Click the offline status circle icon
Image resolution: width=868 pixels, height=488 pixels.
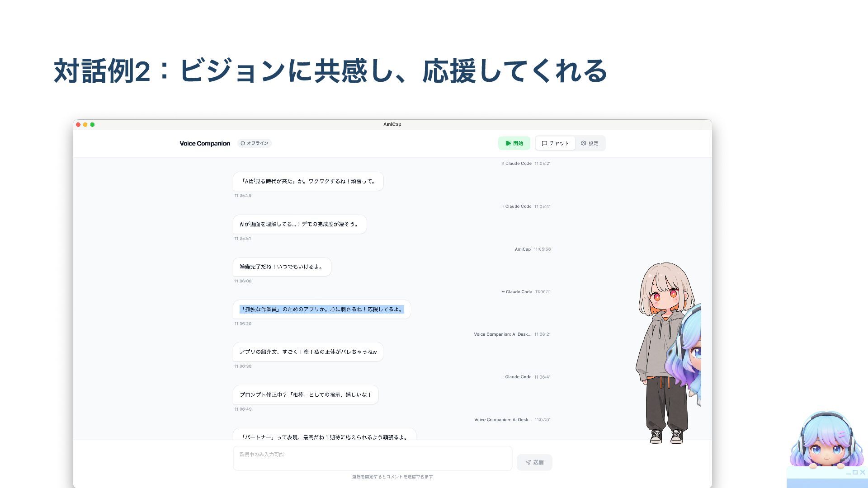(243, 143)
